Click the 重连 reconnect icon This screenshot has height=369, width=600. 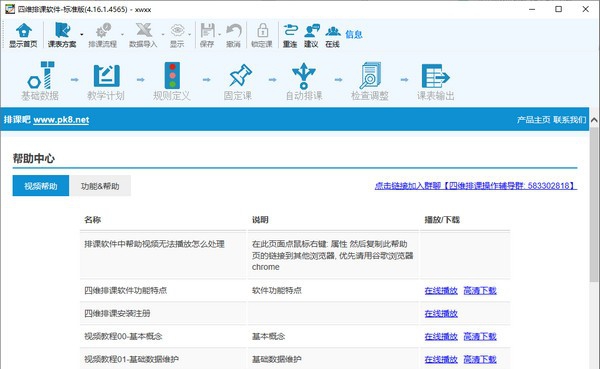[290, 31]
